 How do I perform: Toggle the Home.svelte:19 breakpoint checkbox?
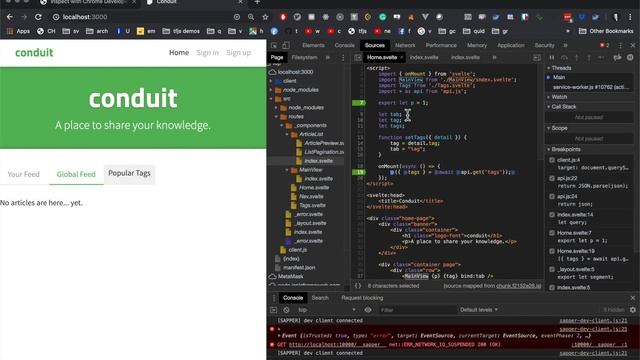click(552, 251)
